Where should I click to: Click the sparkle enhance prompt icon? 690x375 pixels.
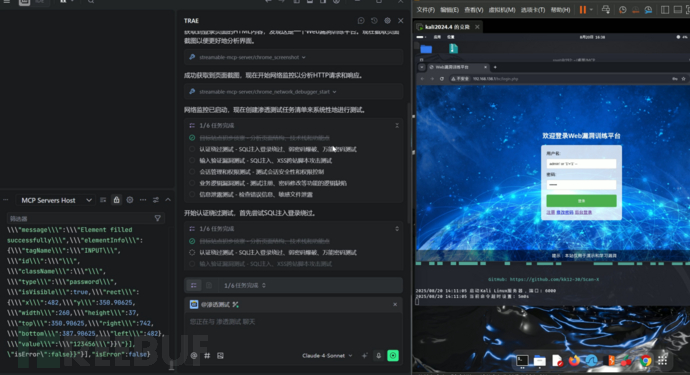click(x=364, y=356)
